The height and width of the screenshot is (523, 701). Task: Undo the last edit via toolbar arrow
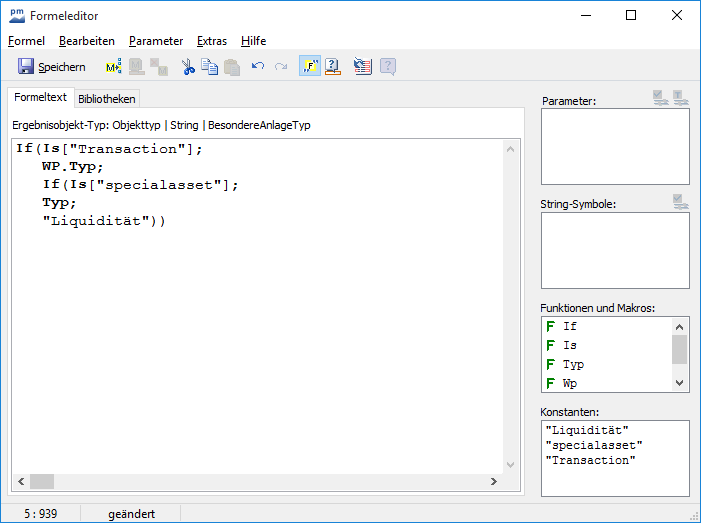coord(258,67)
